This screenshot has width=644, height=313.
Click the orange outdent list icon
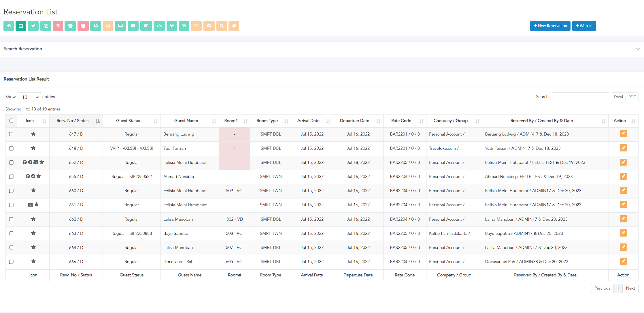196,26
